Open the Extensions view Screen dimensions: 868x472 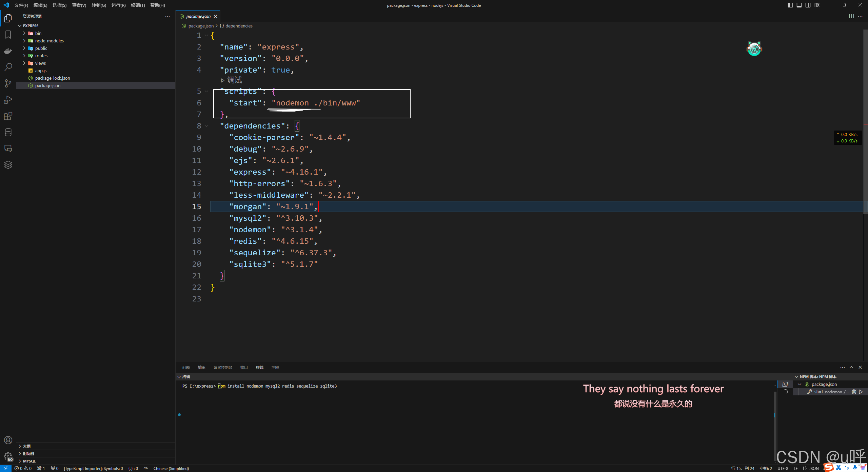8,116
